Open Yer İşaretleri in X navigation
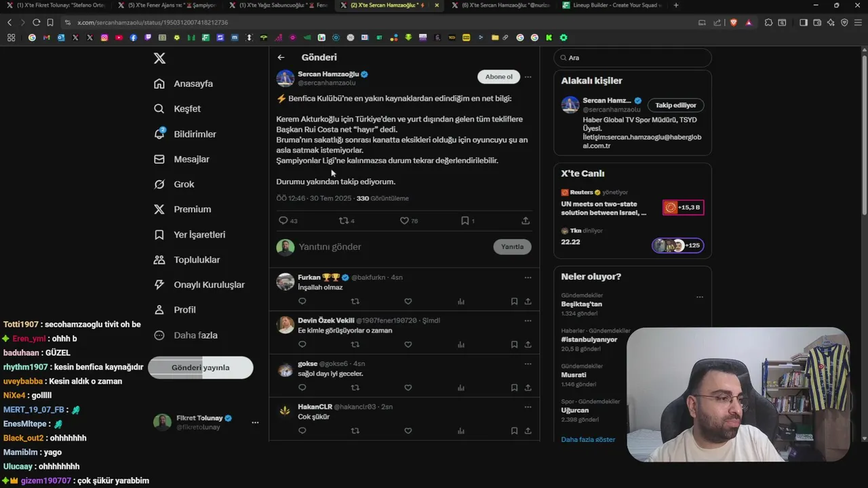Viewport: 868px width, 488px height. coord(190,235)
